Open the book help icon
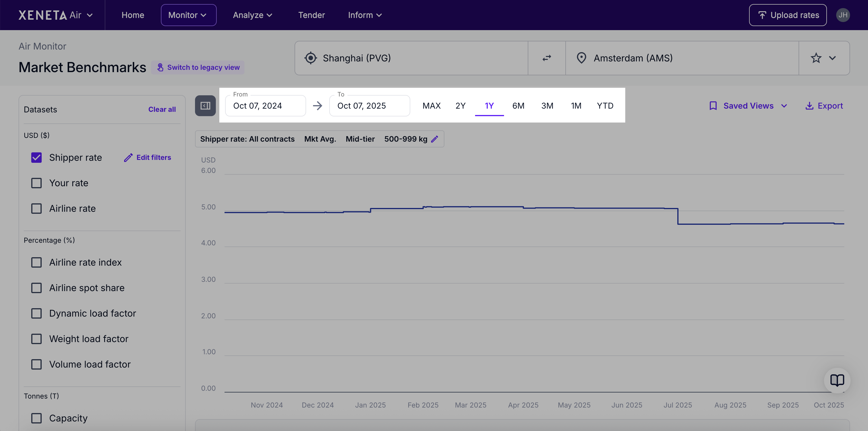Screen dimensions: 868x431 click(x=837, y=380)
